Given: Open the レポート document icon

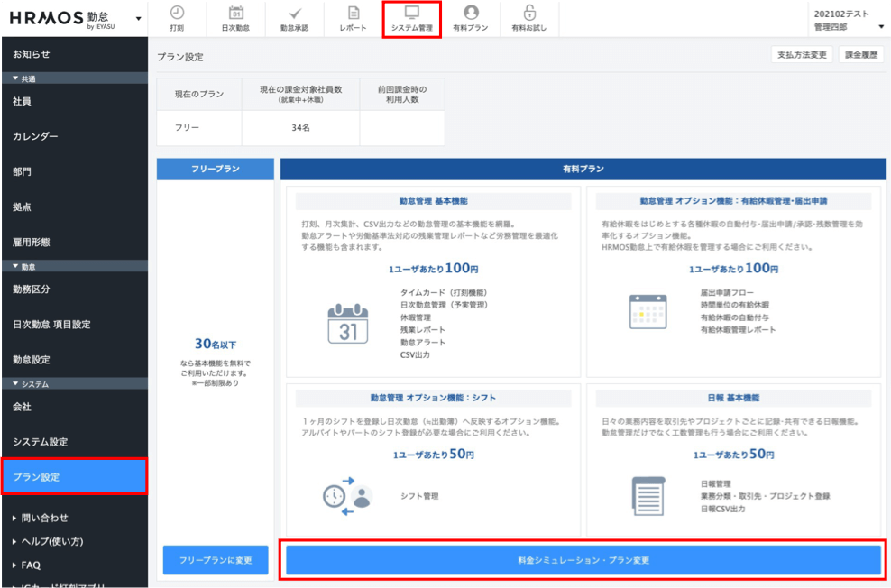Looking at the screenshot, I should pos(353,13).
